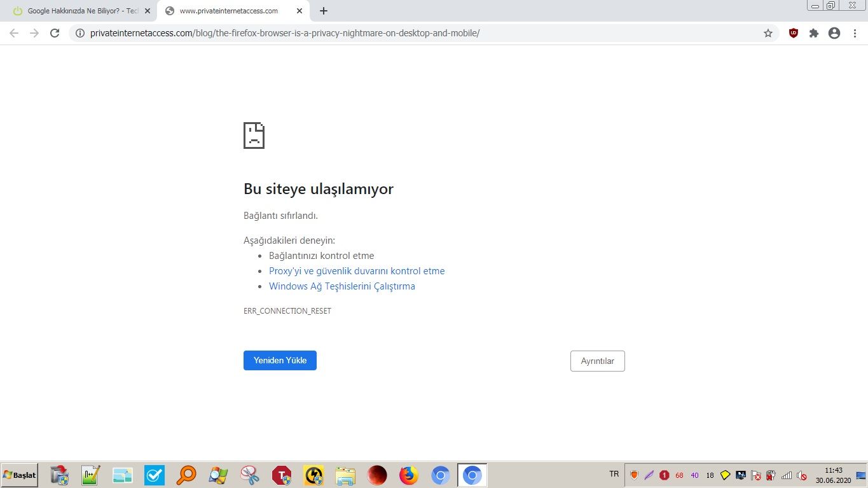The height and width of the screenshot is (488, 868).
Task: Open 'Windows Ağ Teşhislerini Çalıştırma' link
Action: pos(342,286)
